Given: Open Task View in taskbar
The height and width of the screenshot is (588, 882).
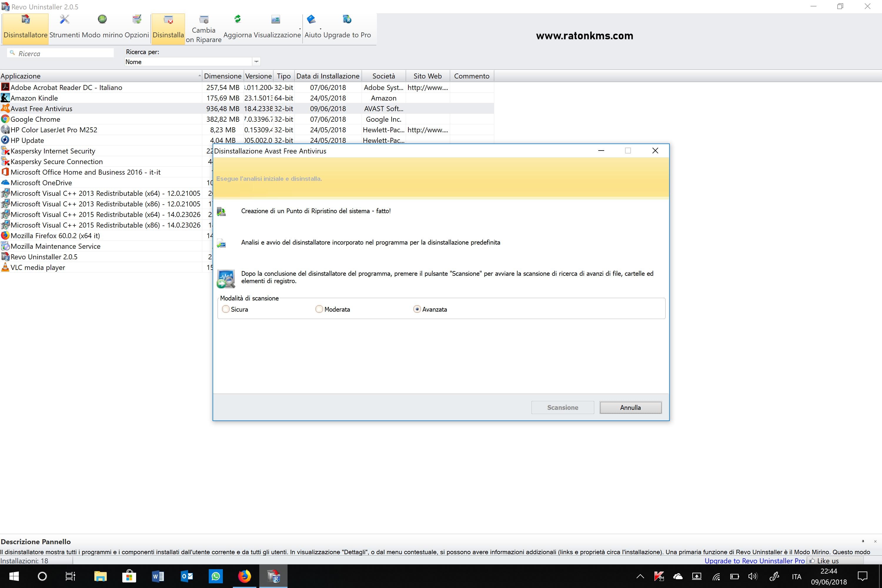Looking at the screenshot, I should click(x=71, y=576).
